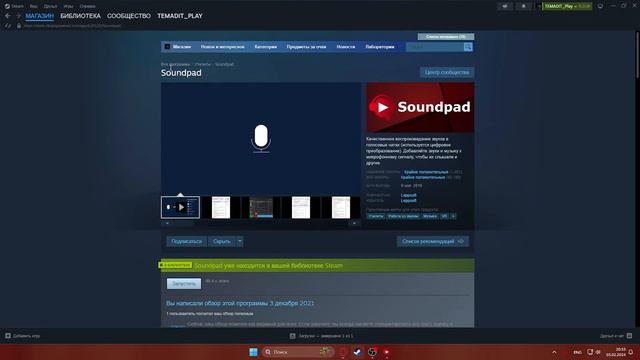Open the СООБЩЕСТВО tab
This screenshot has width=640, height=360.
[x=129, y=16]
